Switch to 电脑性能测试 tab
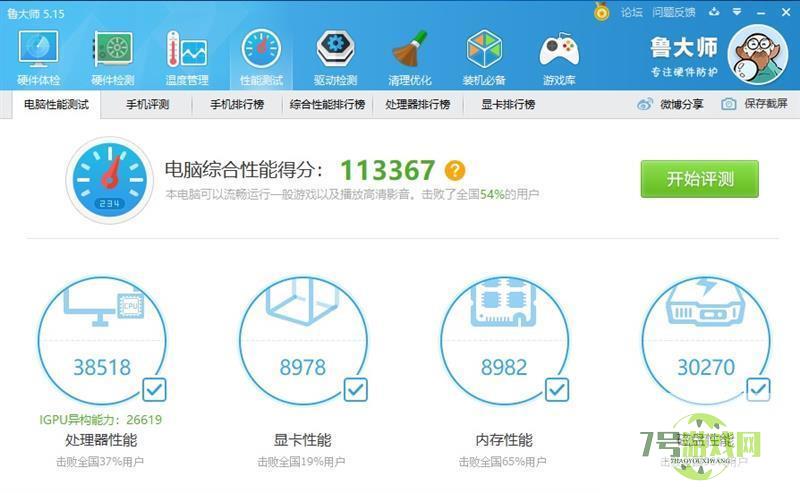800x493 pixels. [56, 105]
